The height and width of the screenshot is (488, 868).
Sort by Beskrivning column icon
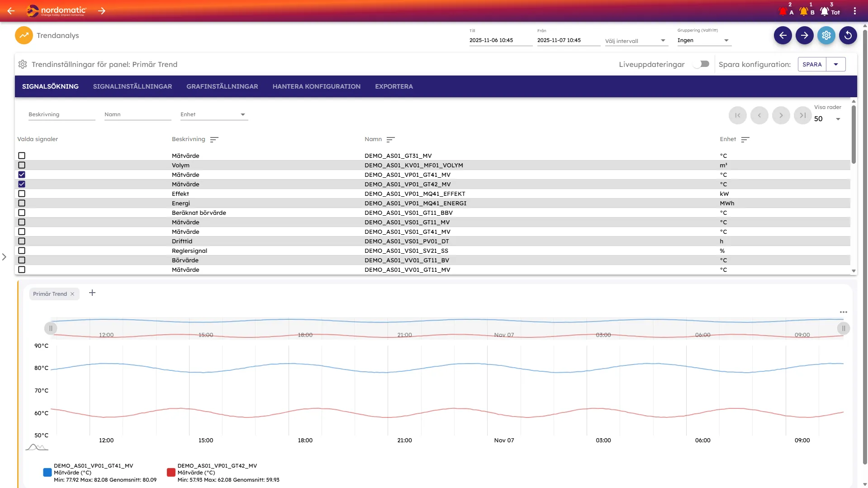(x=214, y=140)
